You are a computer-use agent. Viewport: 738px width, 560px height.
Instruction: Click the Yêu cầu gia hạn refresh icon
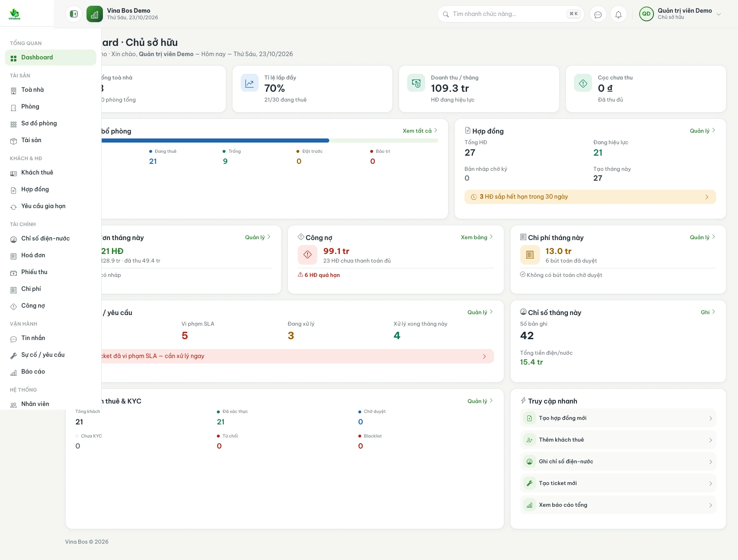coord(14,207)
